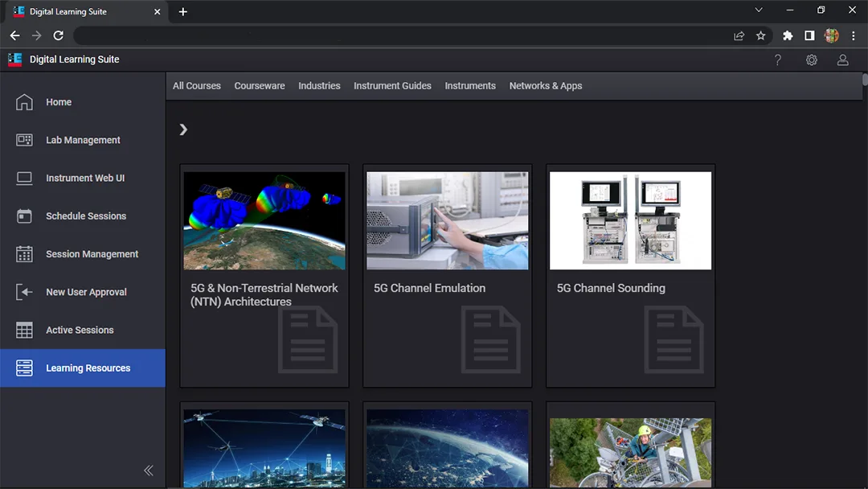Open the satellite network city thumbnail card
868x489 pixels.
pyautogui.click(x=264, y=449)
